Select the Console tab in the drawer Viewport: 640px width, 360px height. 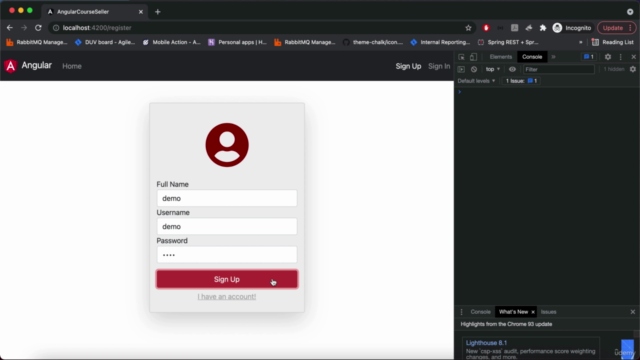480,312
